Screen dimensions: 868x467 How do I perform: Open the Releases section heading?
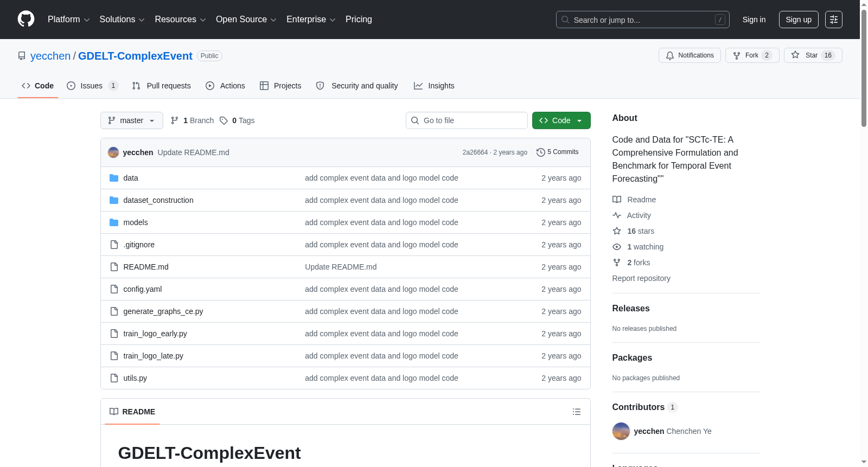tap(631, 308)
